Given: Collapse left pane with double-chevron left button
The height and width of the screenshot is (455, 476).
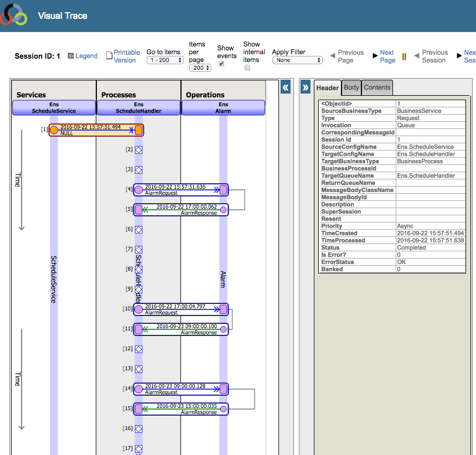Looking at the screenshot, I should pyautogui.click(x=286, y=87).
